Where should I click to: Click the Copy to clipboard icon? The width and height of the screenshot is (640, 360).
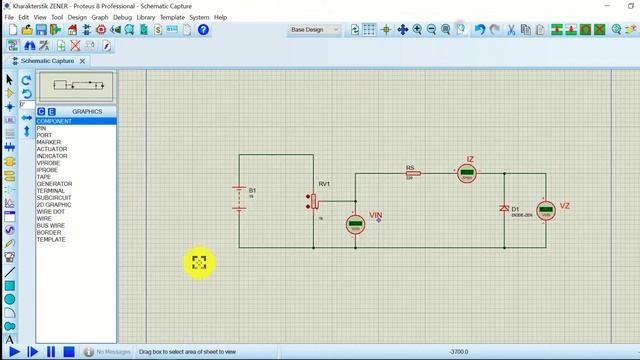[x=526, y=29]
